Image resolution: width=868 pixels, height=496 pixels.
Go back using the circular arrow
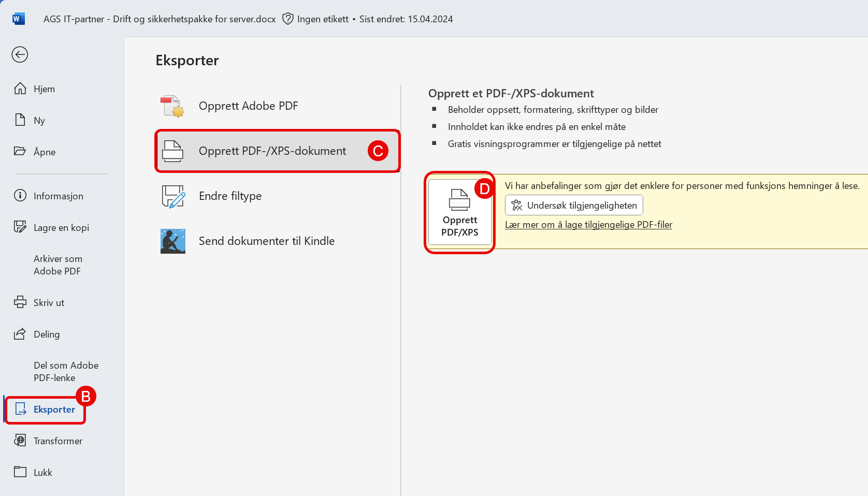point(20,54)
